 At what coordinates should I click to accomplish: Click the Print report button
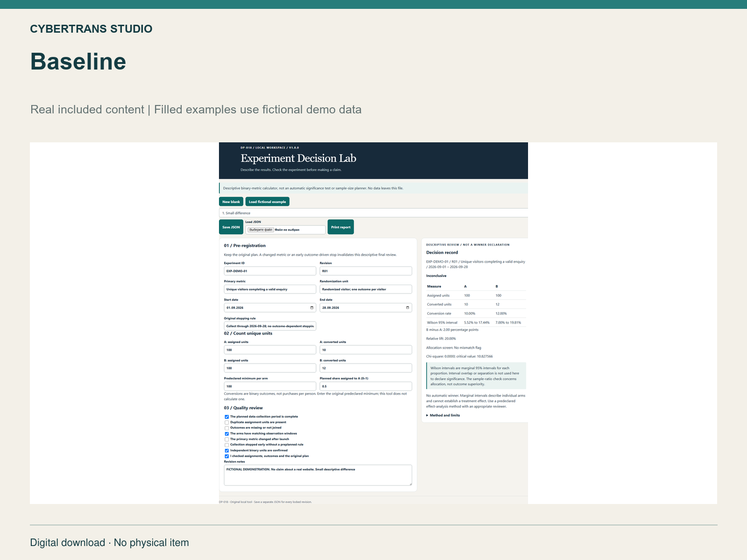341,227
